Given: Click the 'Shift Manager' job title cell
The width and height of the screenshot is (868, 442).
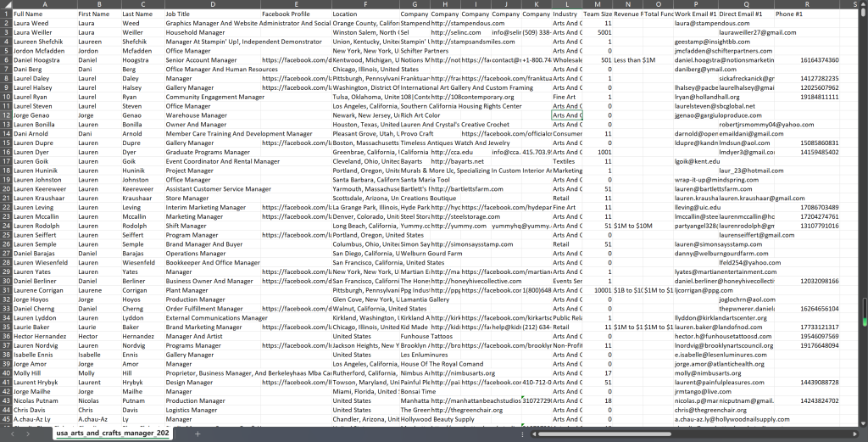Looking at the screenshot, I should pos(213,226).
